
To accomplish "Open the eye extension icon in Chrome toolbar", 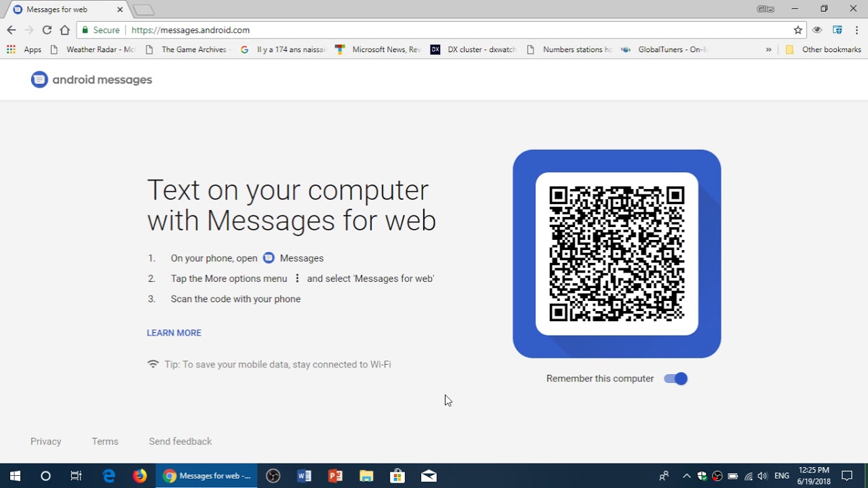I will point(817,30).
